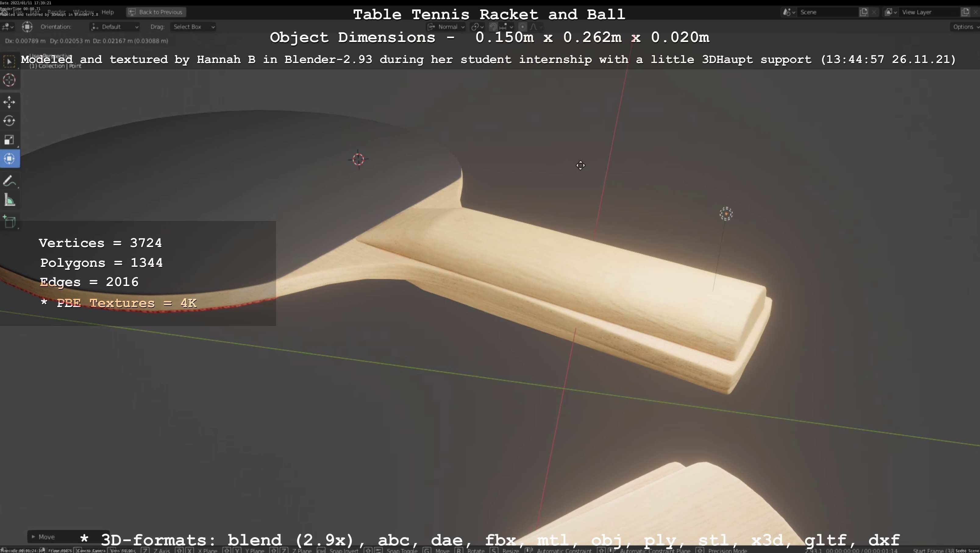Image resolution: width=980 pixels, height=553 pixels.
Task: Click the '(1) Collection | Point' label
Action: point(55,66)
